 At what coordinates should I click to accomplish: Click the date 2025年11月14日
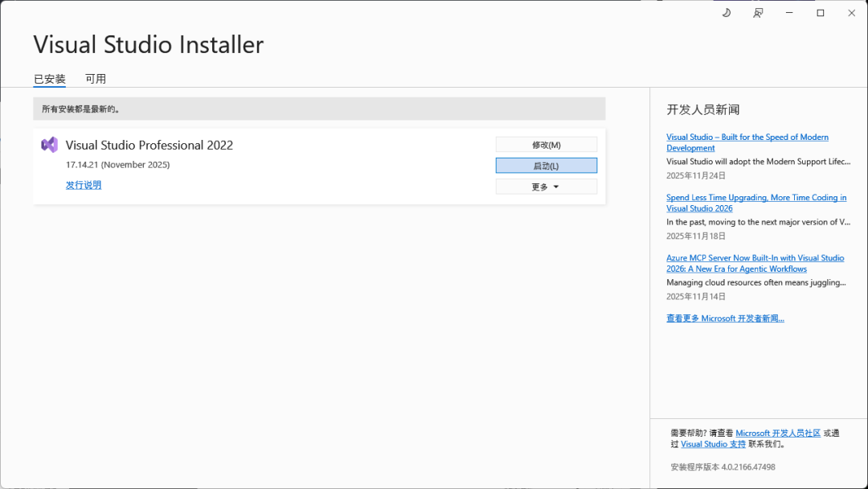click(x=696, y=296)
